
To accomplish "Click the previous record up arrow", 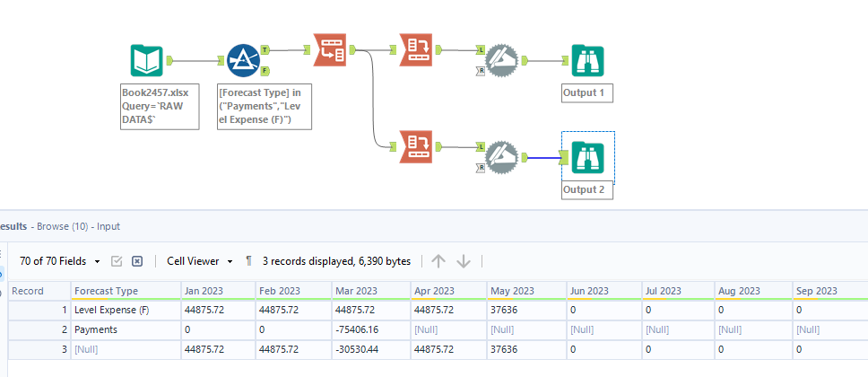I will click(438, 261).
